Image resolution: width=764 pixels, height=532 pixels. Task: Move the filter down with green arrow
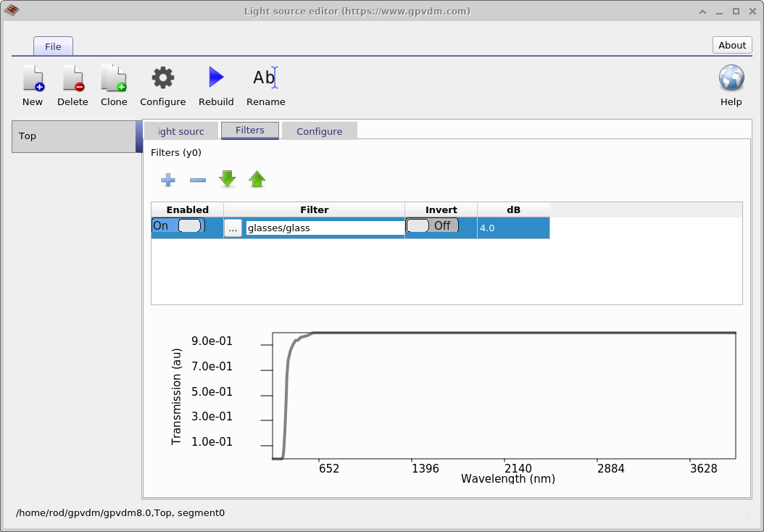coord(227,179)
